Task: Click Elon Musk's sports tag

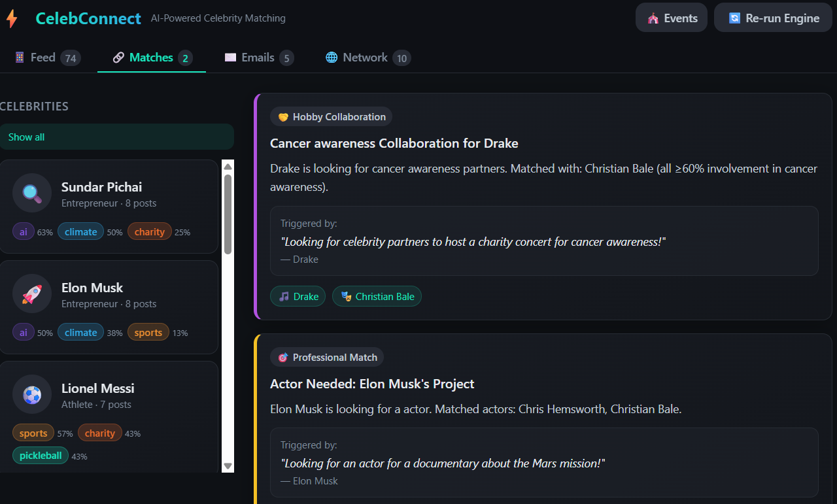Action: click(148, 333)
